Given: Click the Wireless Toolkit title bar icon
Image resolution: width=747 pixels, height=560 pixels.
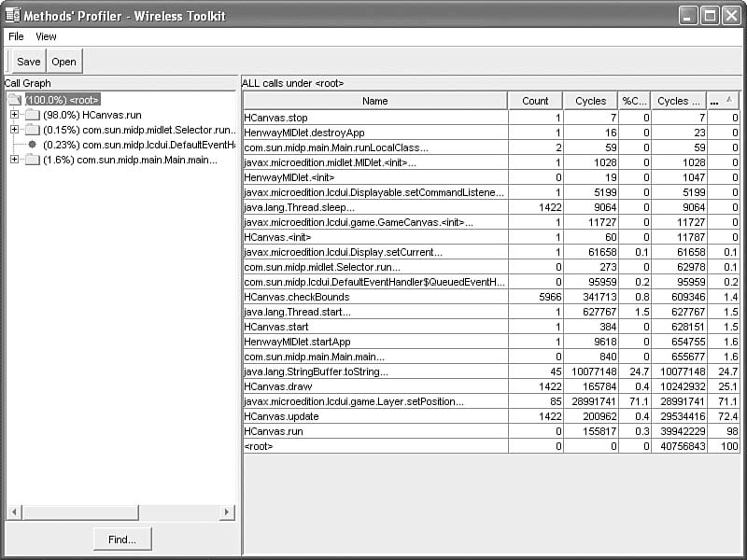Looking at the screenshot, I should (12, 15).
